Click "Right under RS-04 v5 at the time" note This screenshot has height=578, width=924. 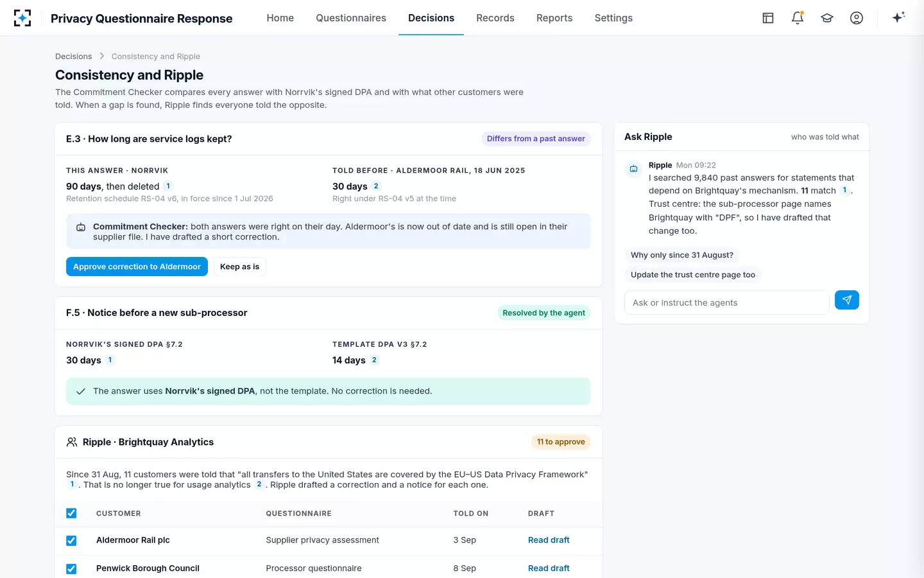394,199
